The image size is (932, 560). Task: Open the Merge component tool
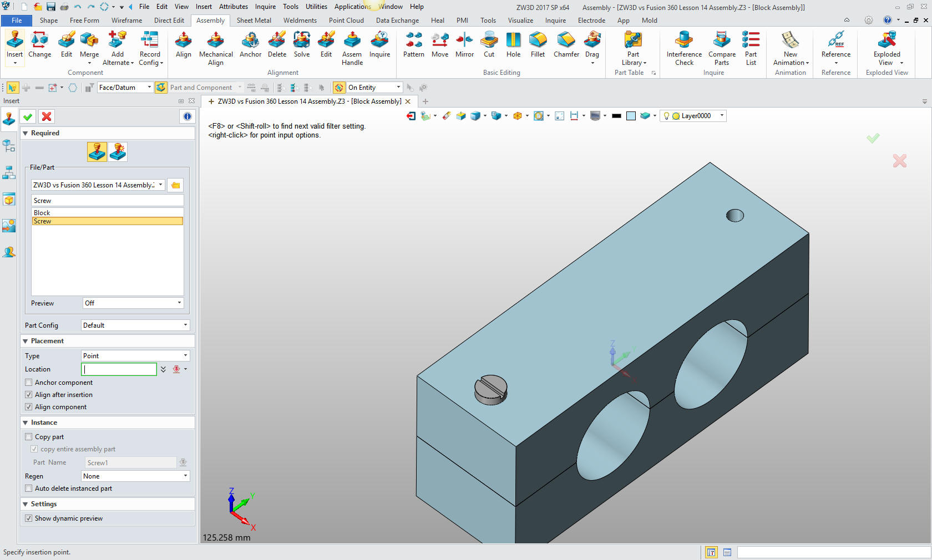click(89, 45)
